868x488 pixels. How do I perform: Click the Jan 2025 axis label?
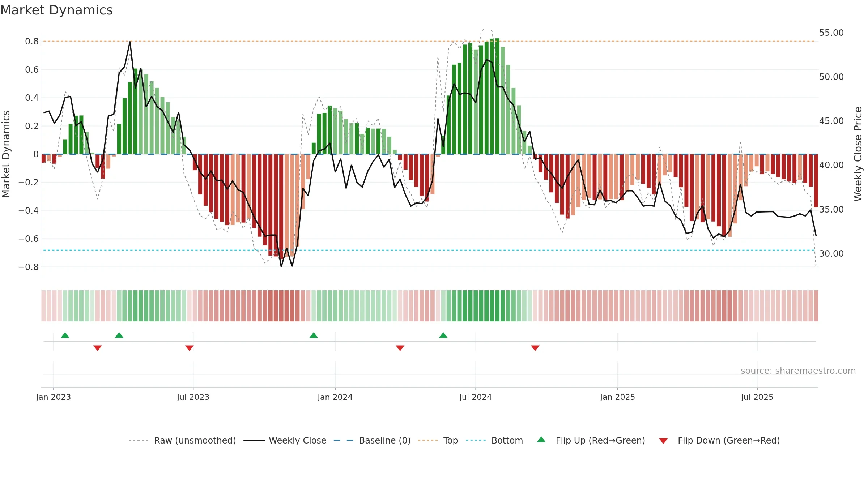pos(618,397)
